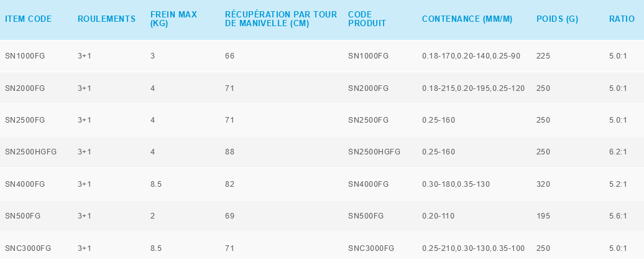Click the RATIO column header

click(x=622, y=19)
